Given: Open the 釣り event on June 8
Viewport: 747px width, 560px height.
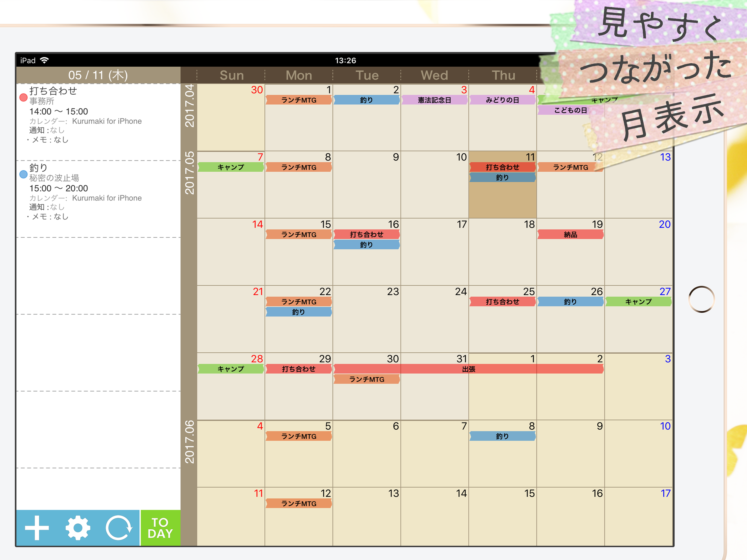Looking at the screenshot, I should 502,436.
